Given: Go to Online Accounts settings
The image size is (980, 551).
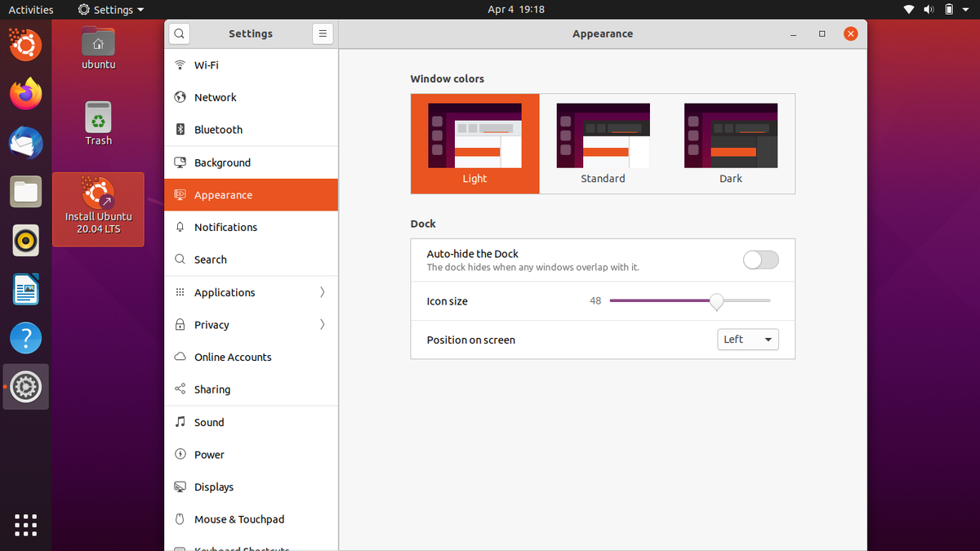Looking at the screenshot, I should (251, 357).
